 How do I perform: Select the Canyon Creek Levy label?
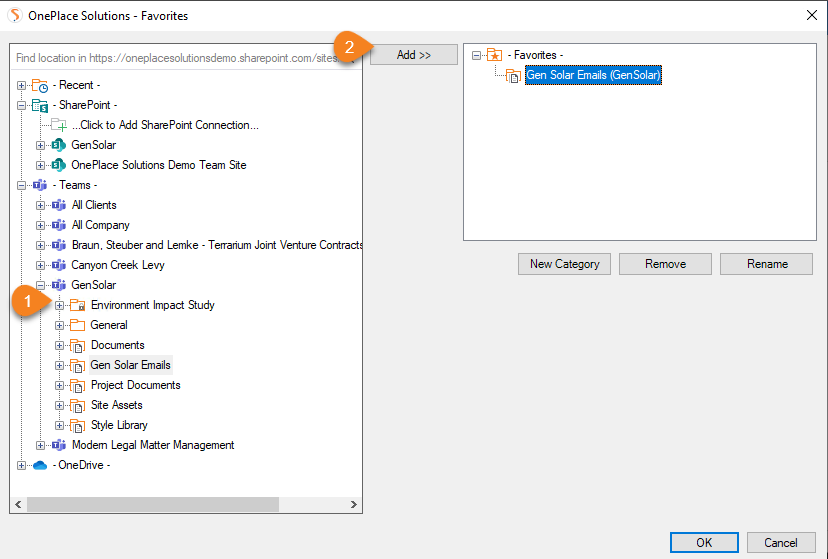118,265
